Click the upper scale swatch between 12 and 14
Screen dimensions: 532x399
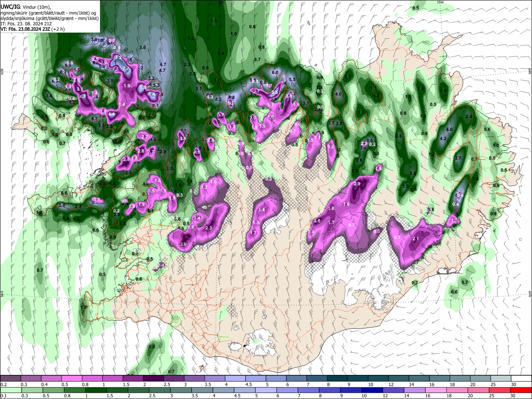[x=399, y=379]
